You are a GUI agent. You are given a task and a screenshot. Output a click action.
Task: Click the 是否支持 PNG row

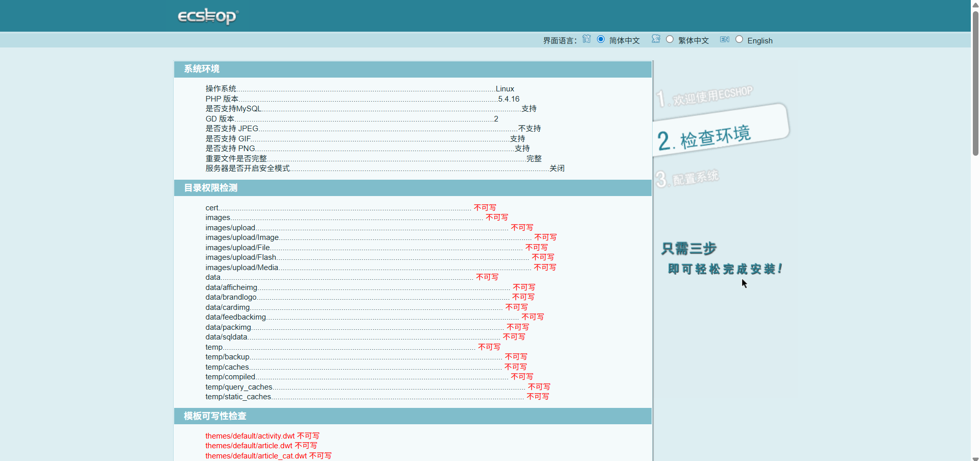368,149
